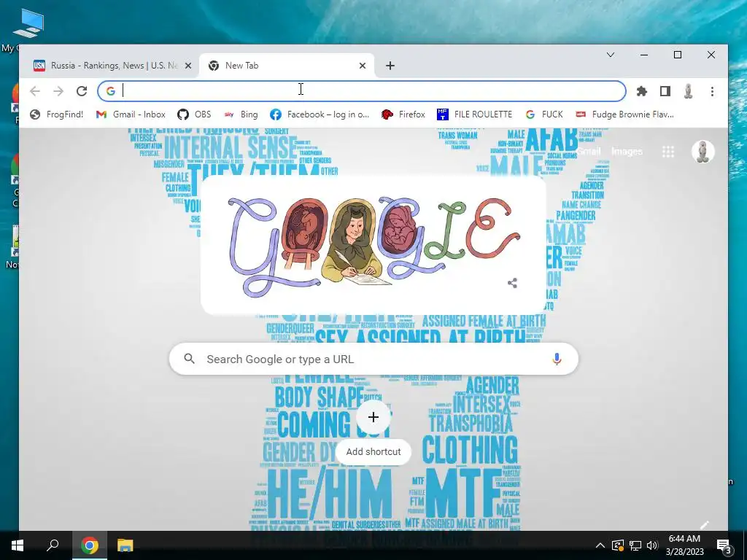Close the Russia Rankings tab

[188, 66]
